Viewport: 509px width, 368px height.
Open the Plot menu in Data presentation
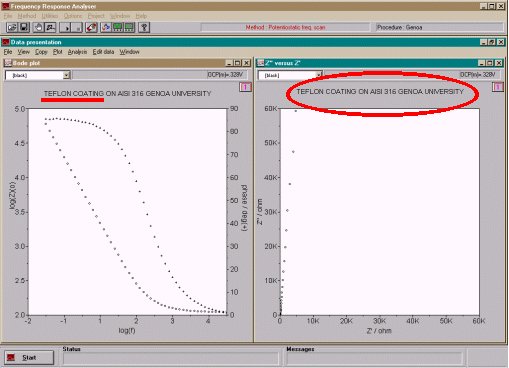point(58,52)
